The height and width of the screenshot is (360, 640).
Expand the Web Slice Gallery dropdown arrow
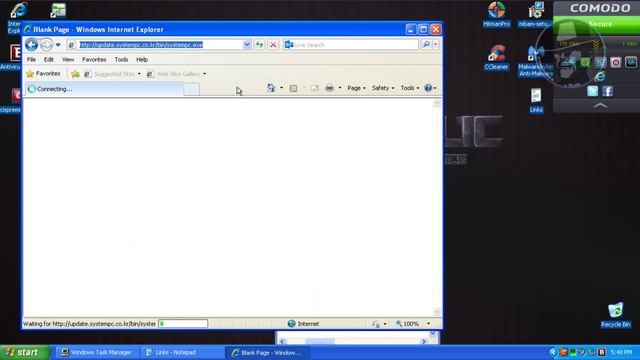point(204,74)
